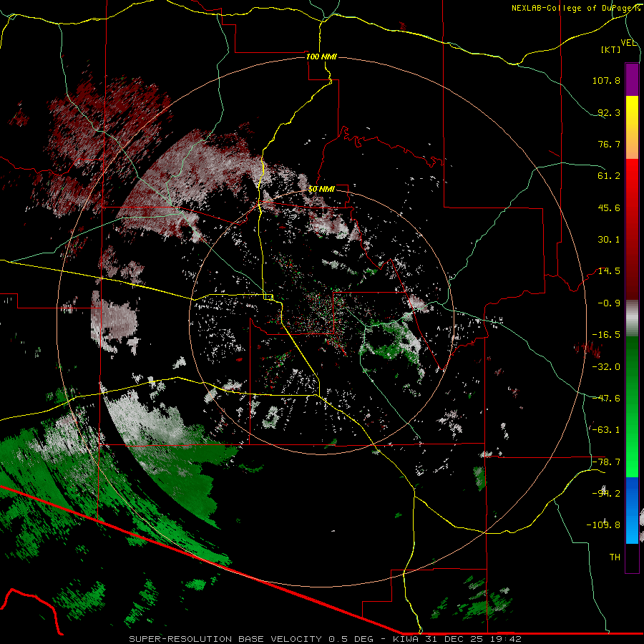Click the 76.7 velocity scale value

coord(609,144)
